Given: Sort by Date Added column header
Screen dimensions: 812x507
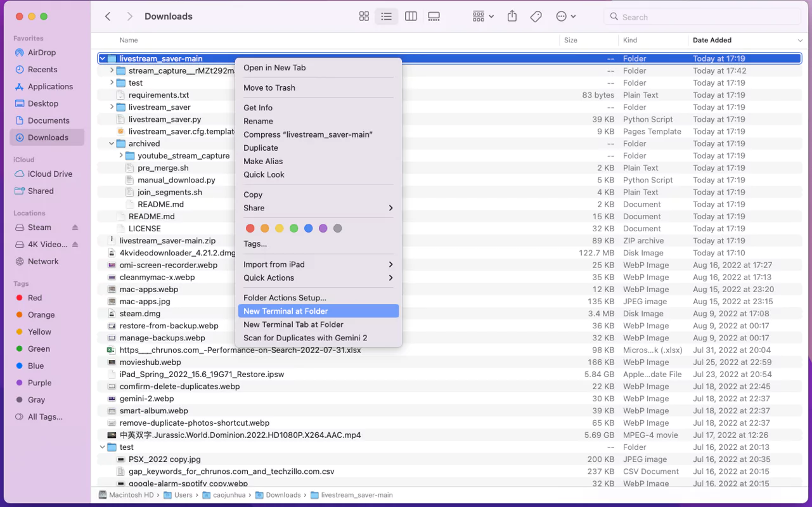Looking at the screenshot, I should (712, 40).
